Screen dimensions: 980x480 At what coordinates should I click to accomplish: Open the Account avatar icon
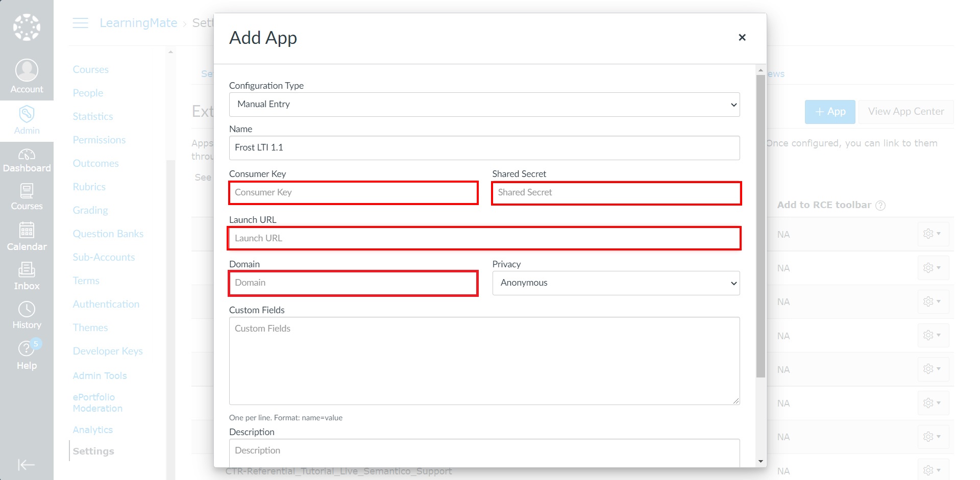tap(27, 70)
